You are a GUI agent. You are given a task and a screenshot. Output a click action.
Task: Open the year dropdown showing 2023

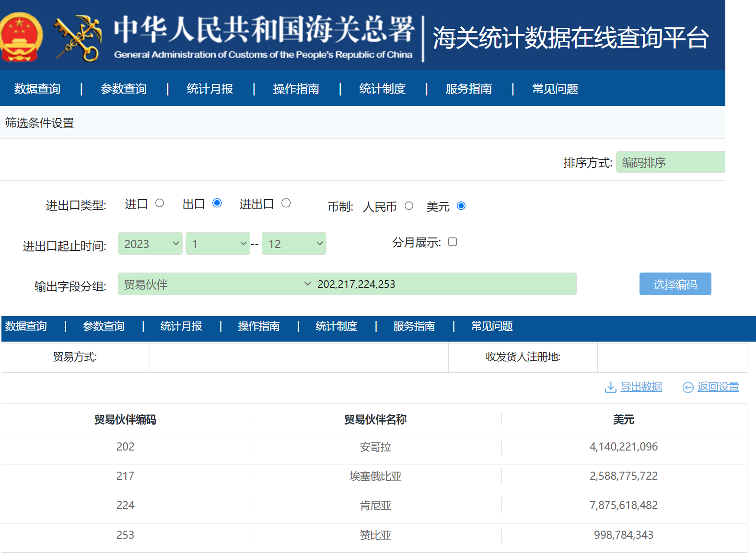(x=150, y=244)
